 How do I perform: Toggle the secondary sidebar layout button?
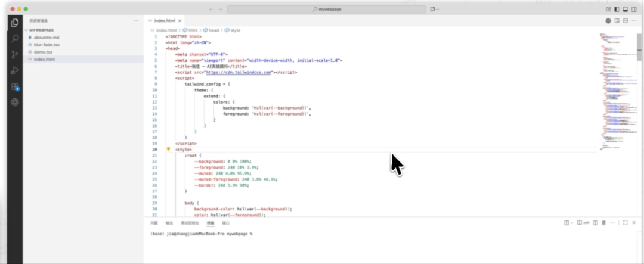633,9
